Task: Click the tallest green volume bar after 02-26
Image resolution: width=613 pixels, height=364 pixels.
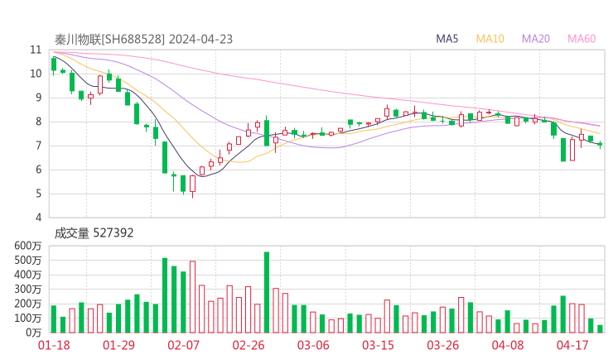Action: [267, 293]
